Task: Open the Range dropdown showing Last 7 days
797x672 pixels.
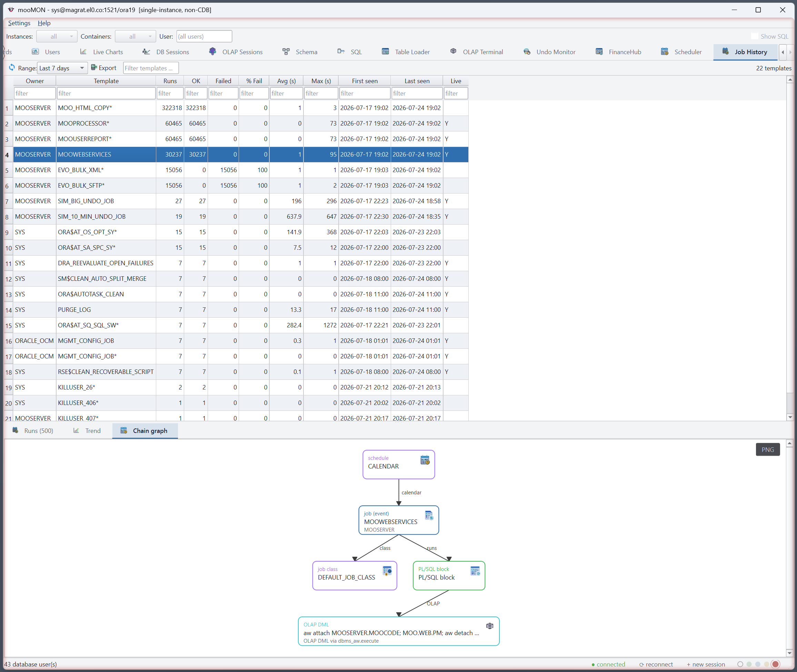Action: click(62, 68)
